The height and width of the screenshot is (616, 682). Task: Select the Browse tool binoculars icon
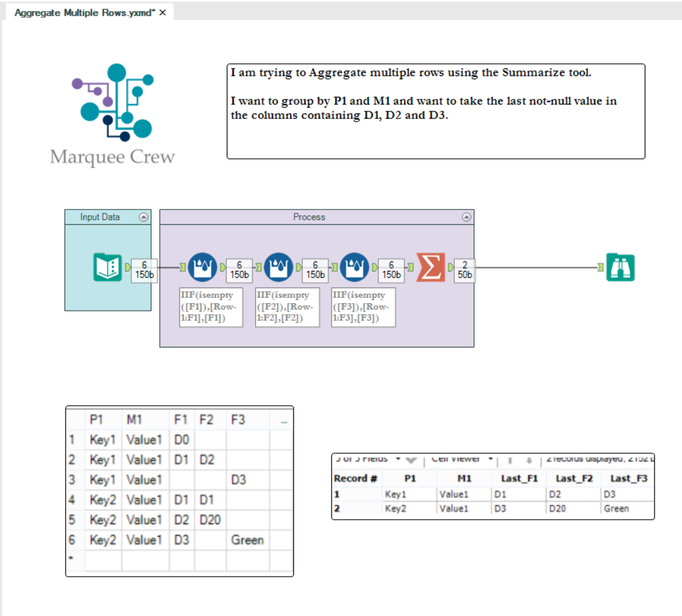[620, 267]
